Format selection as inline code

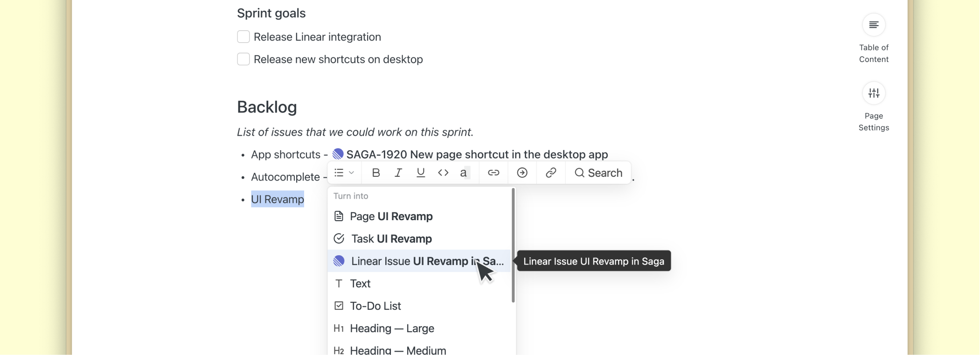443,173
